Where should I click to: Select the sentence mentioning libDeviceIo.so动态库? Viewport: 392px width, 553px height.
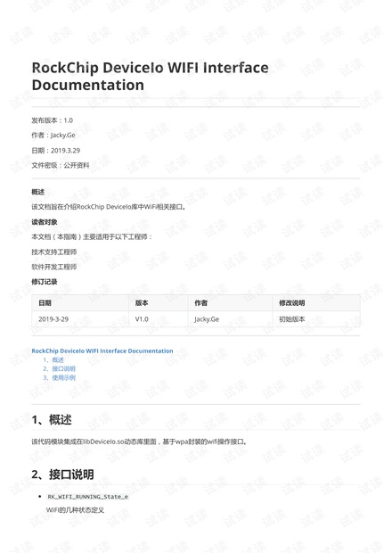point(139,442)
